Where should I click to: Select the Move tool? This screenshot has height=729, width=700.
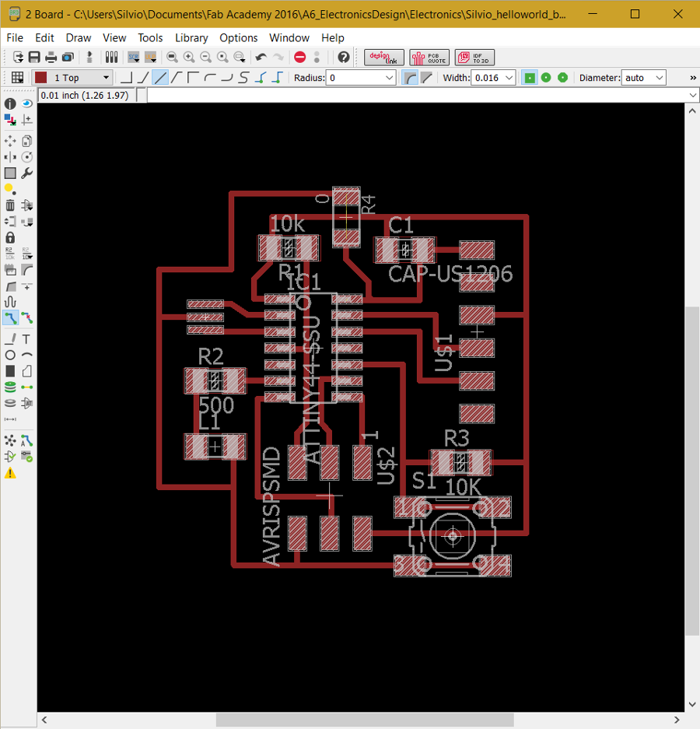coord(10,141)
